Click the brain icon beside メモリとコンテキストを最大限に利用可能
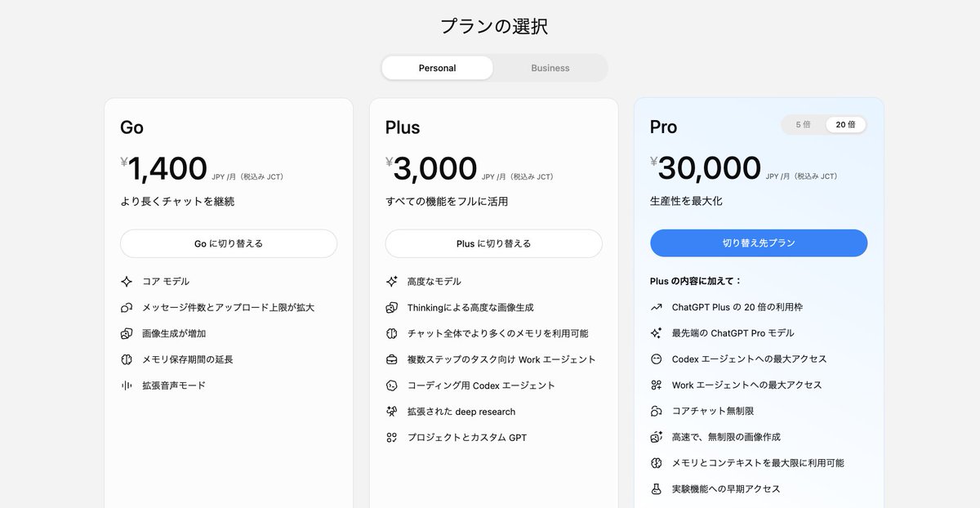This screenshot has width=980, height=508. coord(656,463)
